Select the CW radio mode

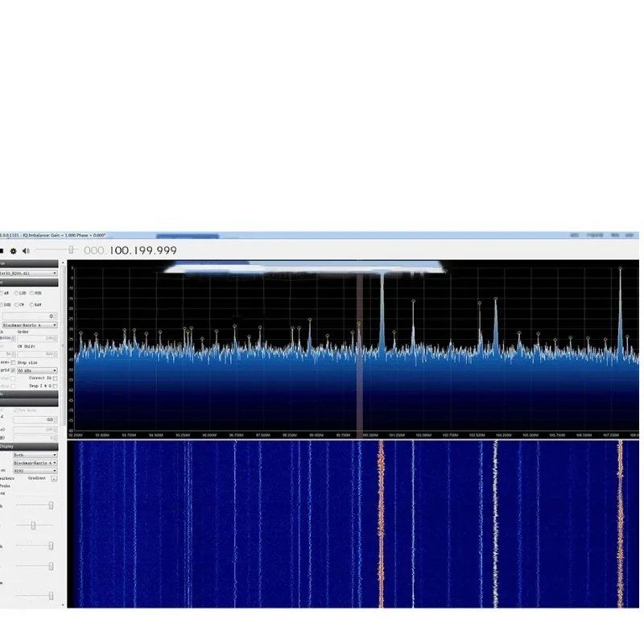[x=17, y=305]
